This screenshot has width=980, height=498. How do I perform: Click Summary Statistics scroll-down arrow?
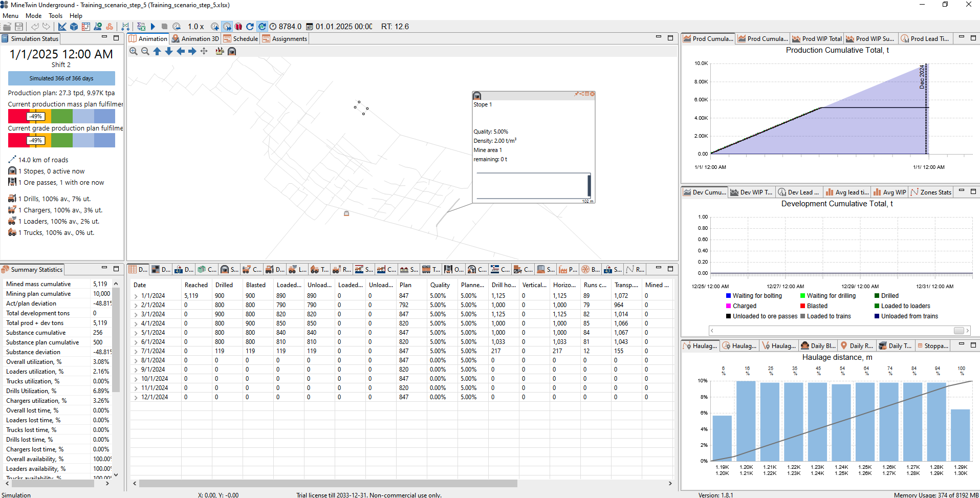coord(116,475)
